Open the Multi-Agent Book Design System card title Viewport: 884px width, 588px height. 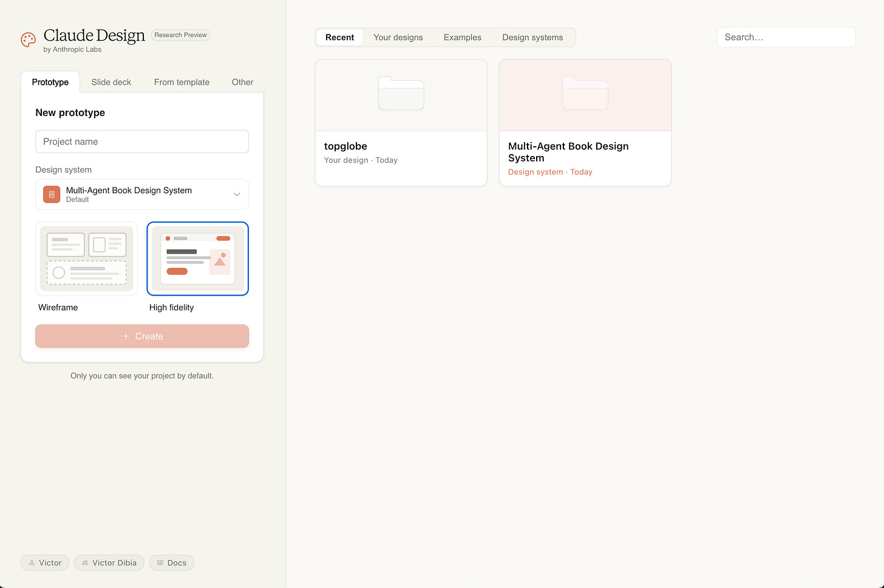click(x=568, y=152)
